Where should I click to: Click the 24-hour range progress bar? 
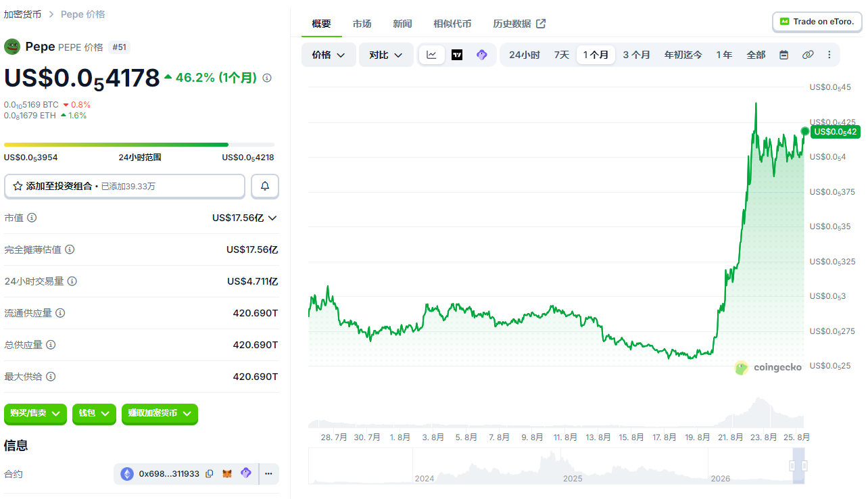click(x=139, y=145)
